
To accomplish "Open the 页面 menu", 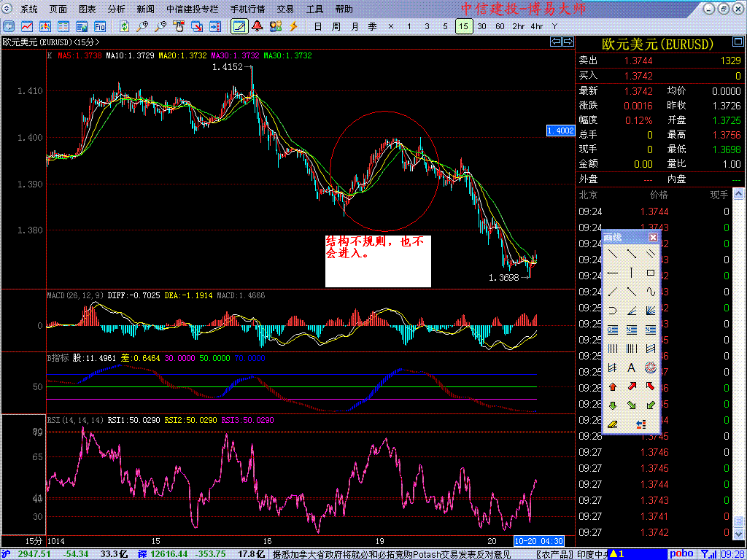I will tap(58, 9).
